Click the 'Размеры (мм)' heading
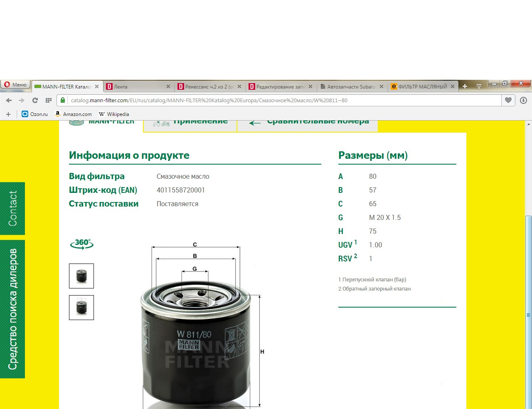 pos(373,155)
